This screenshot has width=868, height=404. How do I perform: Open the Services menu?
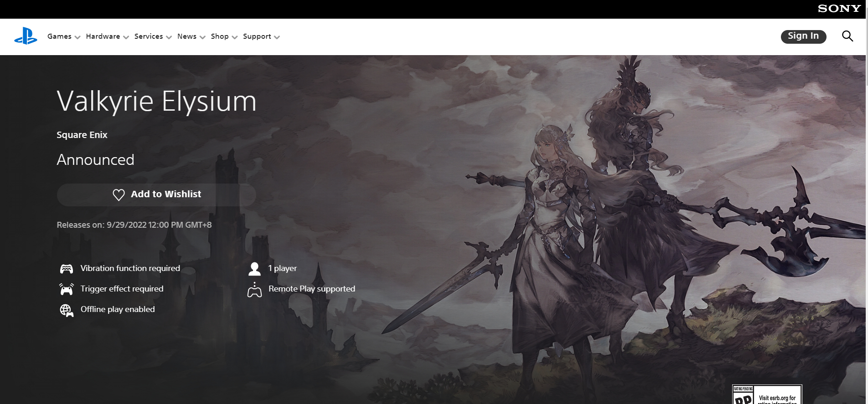pos(149,36)
